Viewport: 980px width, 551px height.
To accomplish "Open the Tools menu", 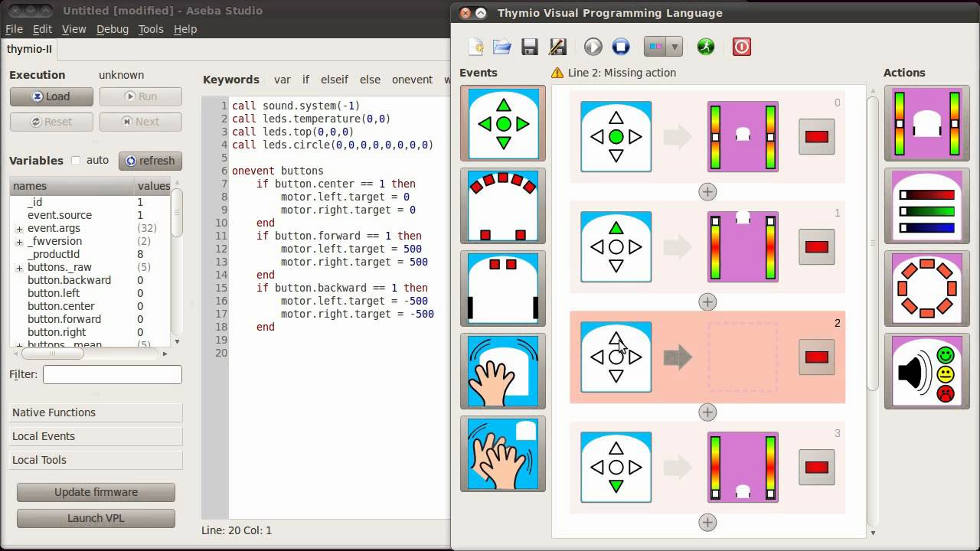I will click(x=151, y=29).
